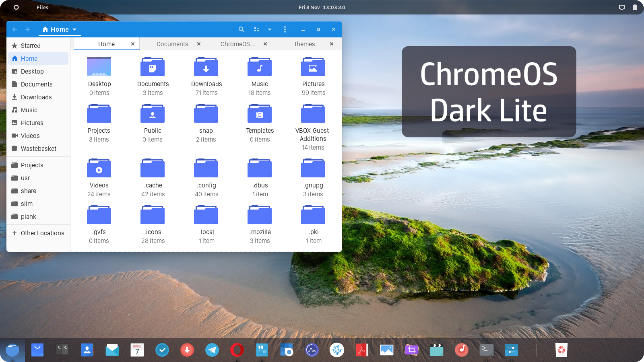Open Activities circle in top bar
The image size is (644, 362).
(16, 7)
